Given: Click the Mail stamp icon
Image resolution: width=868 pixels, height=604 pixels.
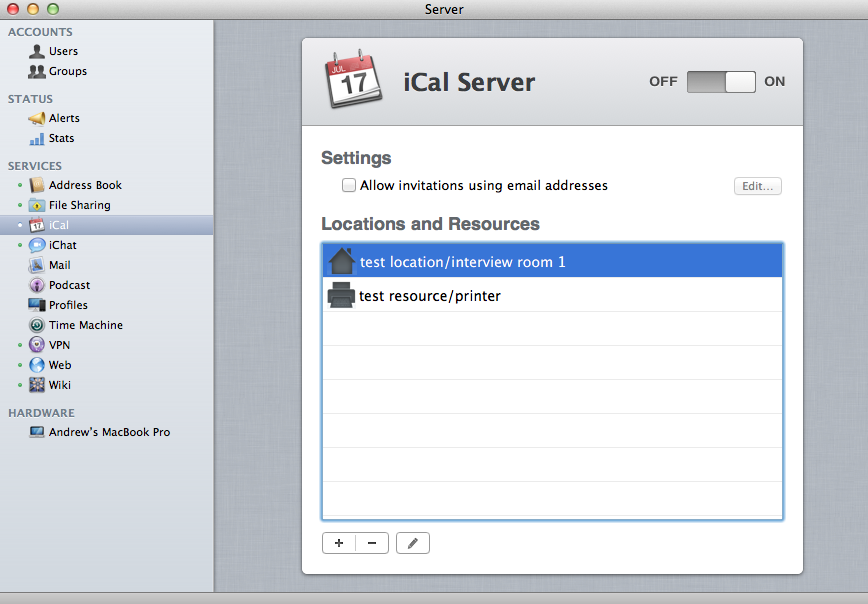Looking at the screenshot, I should click(x=37, y=265).
